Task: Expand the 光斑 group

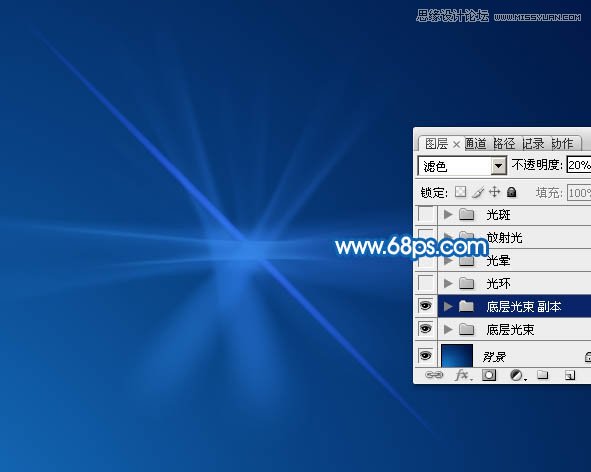Action: pyautogui.click(x=448, y=215)
